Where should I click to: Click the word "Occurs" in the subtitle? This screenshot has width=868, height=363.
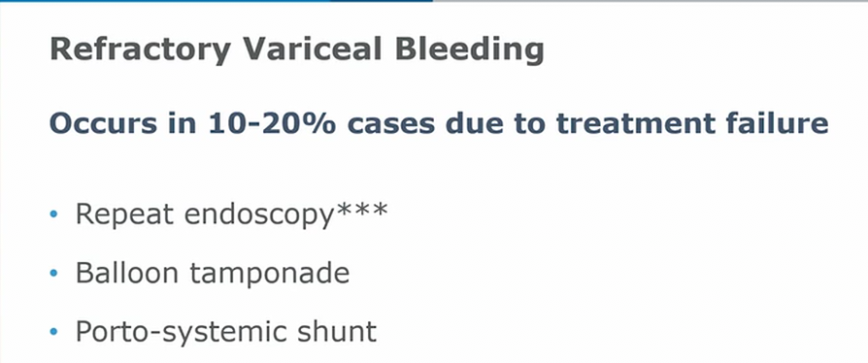(x=102, y=124)
